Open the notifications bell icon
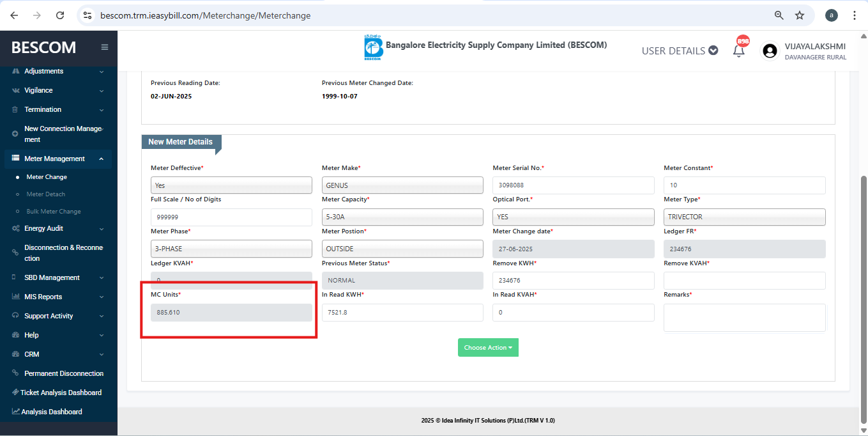Image resolution: width=868 pixels, height=436 pixels. click(x=739, y=51)
